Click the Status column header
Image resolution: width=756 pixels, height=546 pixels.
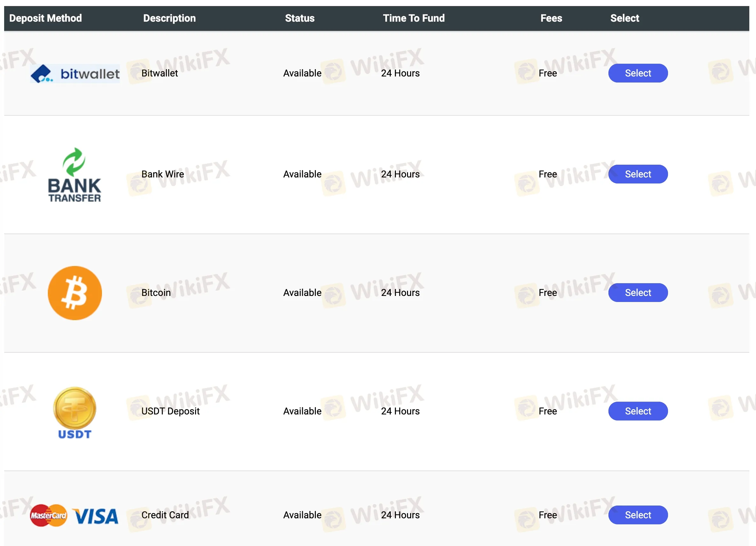pyautogui.click(x=300, y=18)
